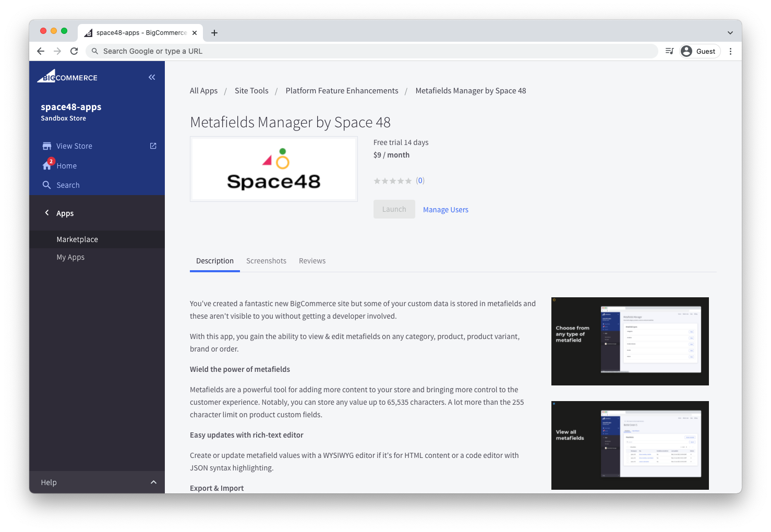Click the Launch button

[394, 209]
